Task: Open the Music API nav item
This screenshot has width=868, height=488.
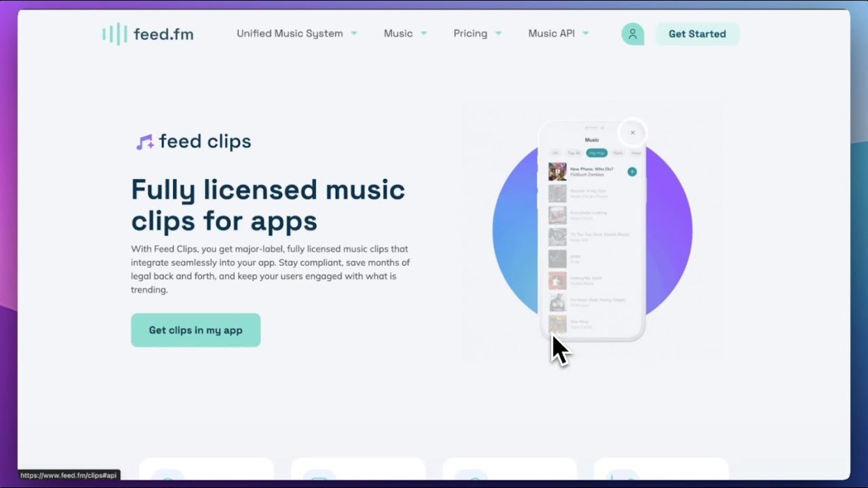Action: pyautogui.click(x=551, y=33)
